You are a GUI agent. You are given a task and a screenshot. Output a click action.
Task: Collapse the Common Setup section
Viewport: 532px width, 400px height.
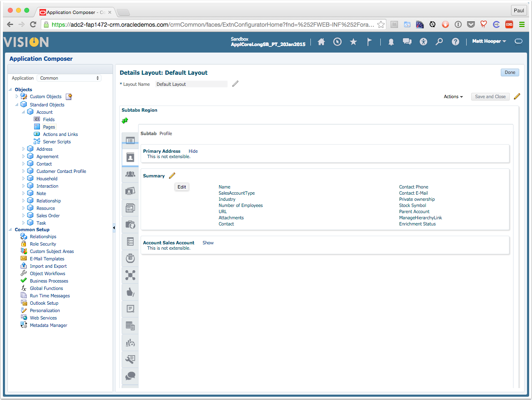[10, 230]
